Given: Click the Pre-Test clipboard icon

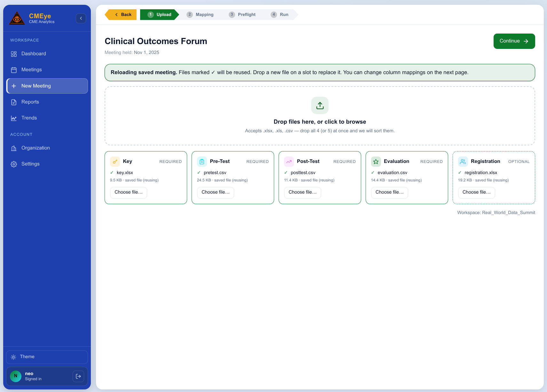Looking at the screenshot, I should 202,162.
